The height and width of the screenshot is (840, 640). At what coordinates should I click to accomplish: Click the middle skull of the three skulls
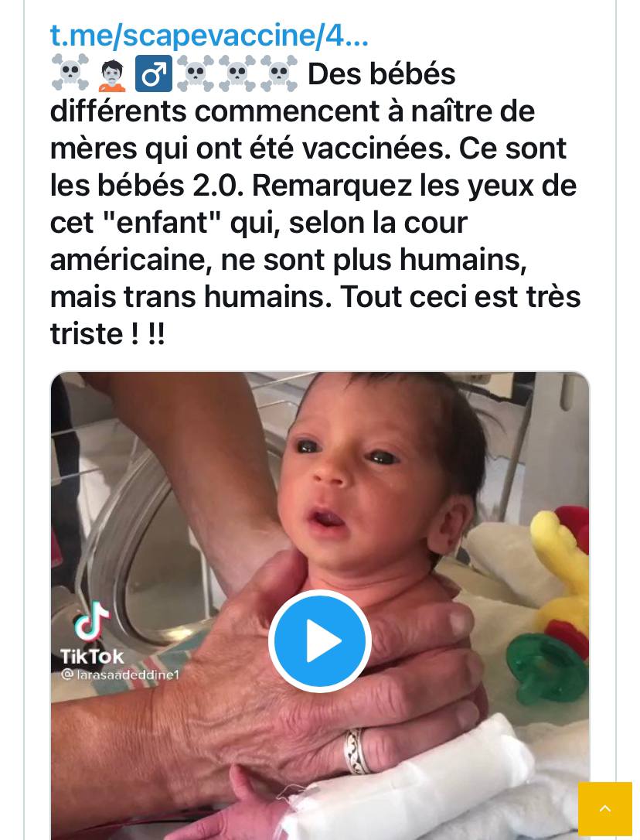(x=237, y=73)
